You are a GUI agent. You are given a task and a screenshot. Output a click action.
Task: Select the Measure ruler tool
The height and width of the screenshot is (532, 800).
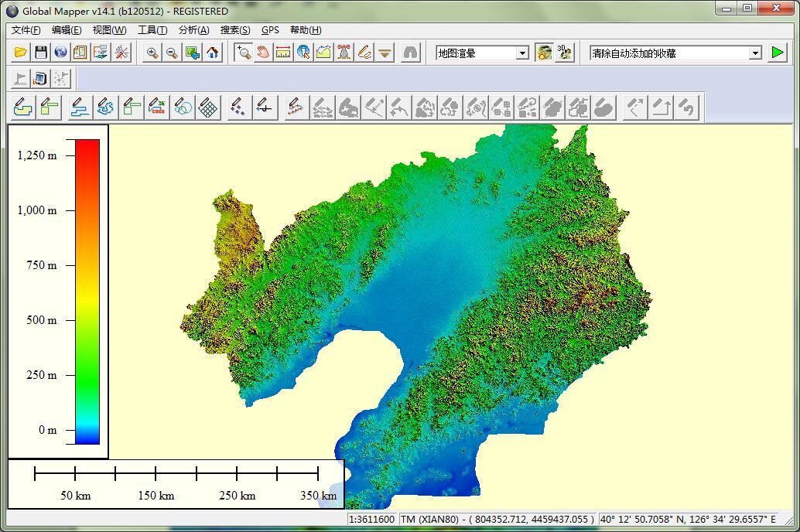283,53
